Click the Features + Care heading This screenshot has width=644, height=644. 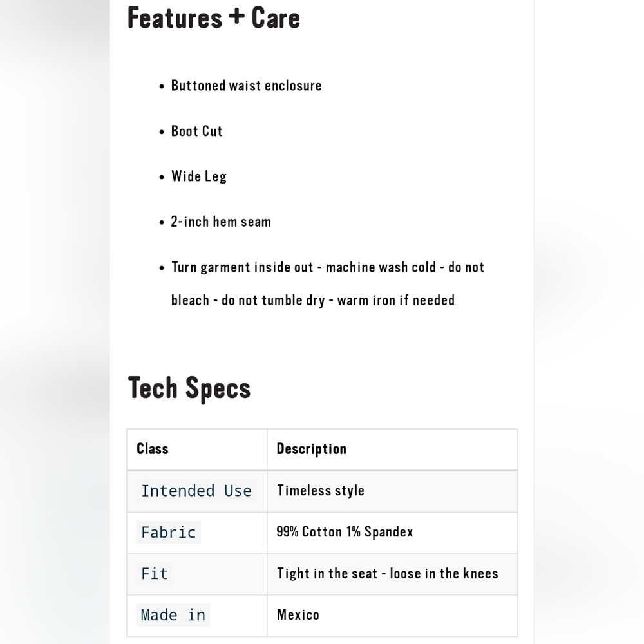[214, 18]
